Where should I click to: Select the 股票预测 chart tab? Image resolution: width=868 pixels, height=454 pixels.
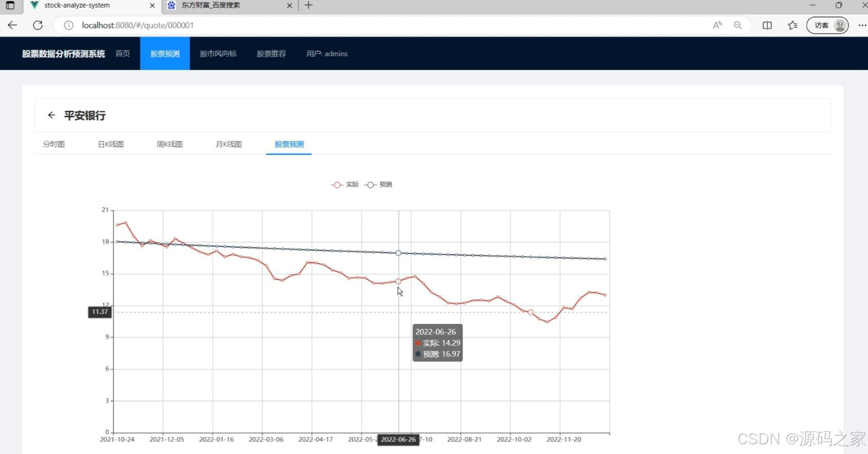point(289,144)
